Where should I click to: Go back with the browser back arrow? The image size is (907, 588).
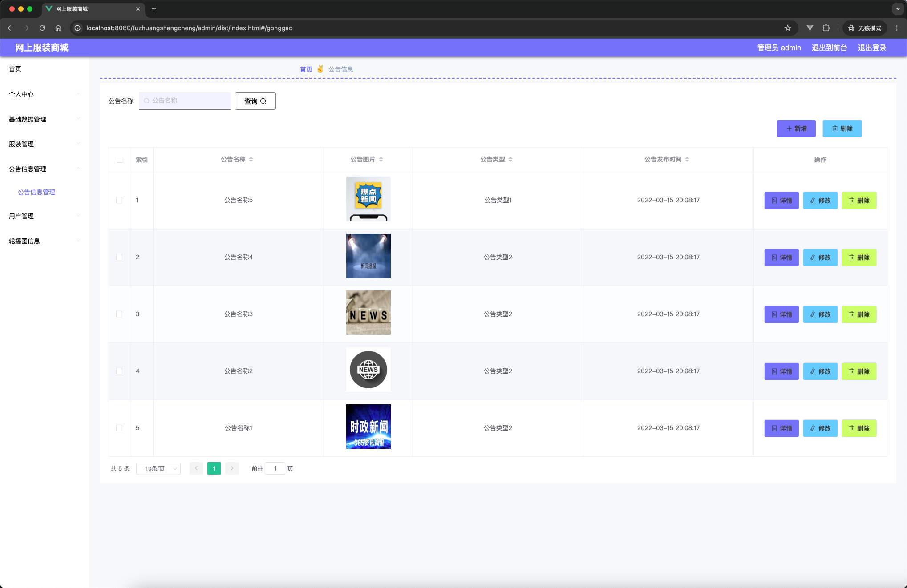pos(10,28)
